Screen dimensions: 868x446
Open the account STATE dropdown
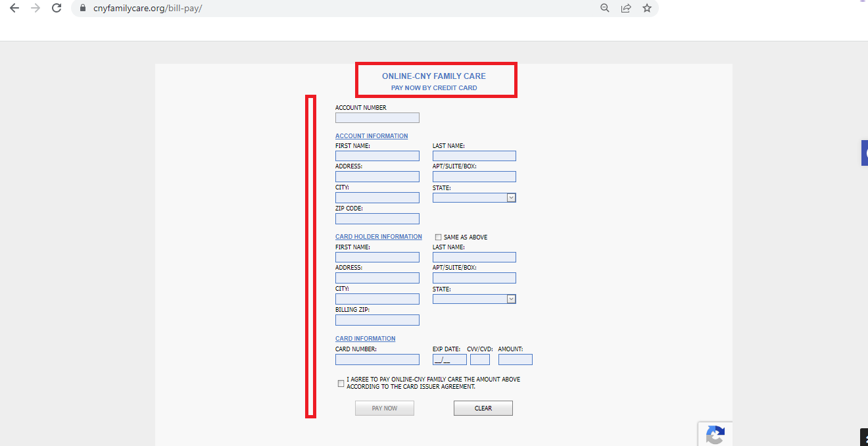coord(511,197)
